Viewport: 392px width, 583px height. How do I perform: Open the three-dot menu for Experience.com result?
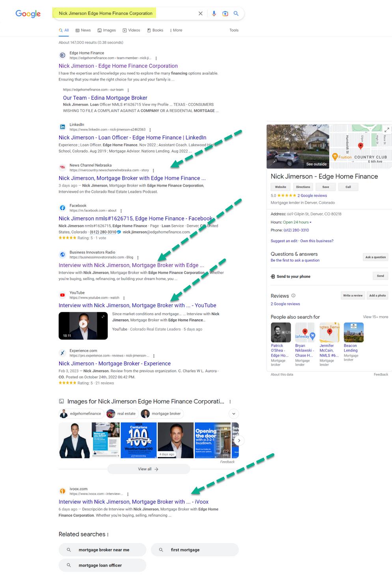coord(154,356)
